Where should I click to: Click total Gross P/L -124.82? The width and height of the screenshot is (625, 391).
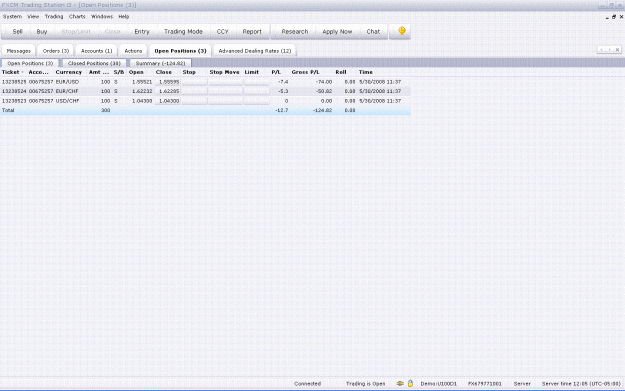pyautogui.click(x=322, y=110)
